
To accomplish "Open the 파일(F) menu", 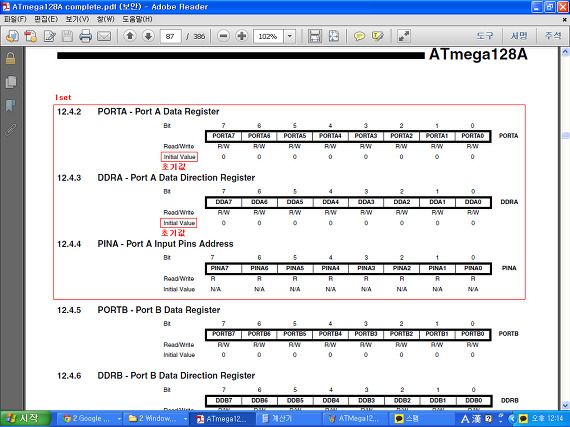I will point(15,19).
